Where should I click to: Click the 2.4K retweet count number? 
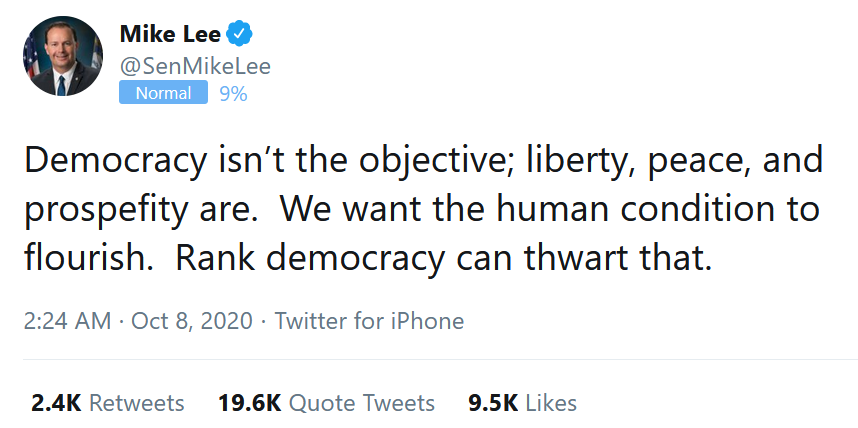click(56, 403)
